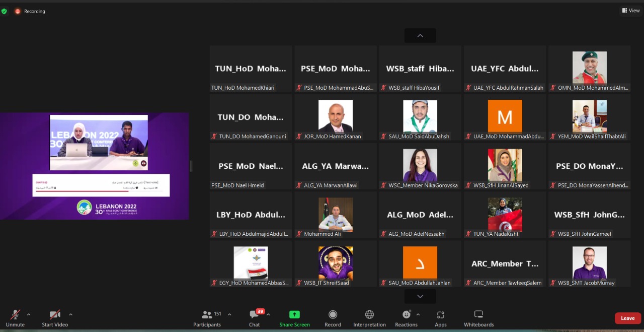Go to next gallery page down arrow

click(x=420, y=297)
